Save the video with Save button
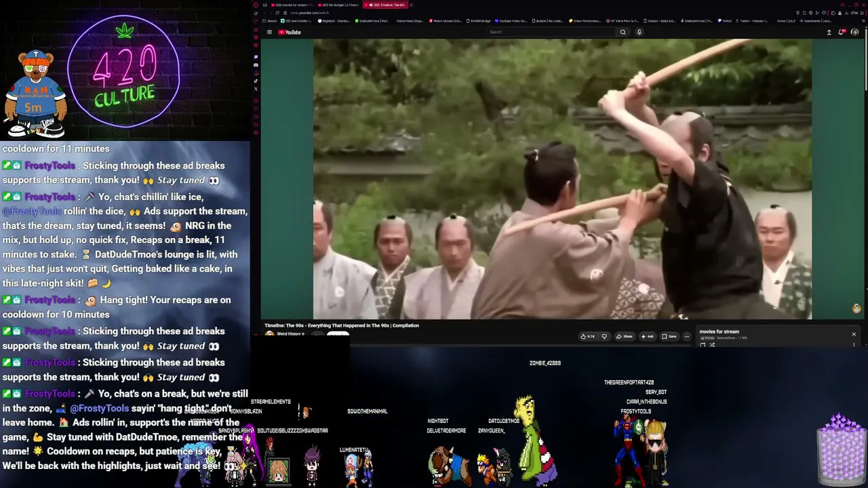Image resolution: width=868 pixels, height=488 pixels. click(669, 336)
